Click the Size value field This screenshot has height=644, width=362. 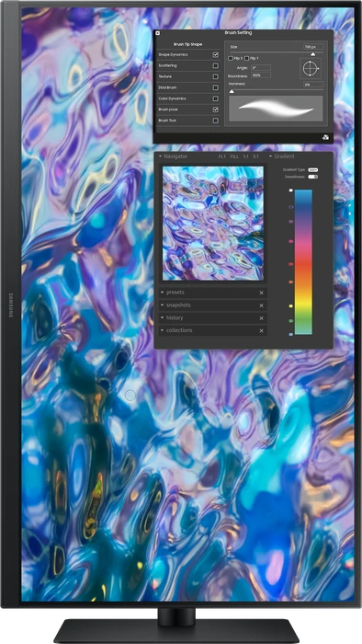coord(313,47)
